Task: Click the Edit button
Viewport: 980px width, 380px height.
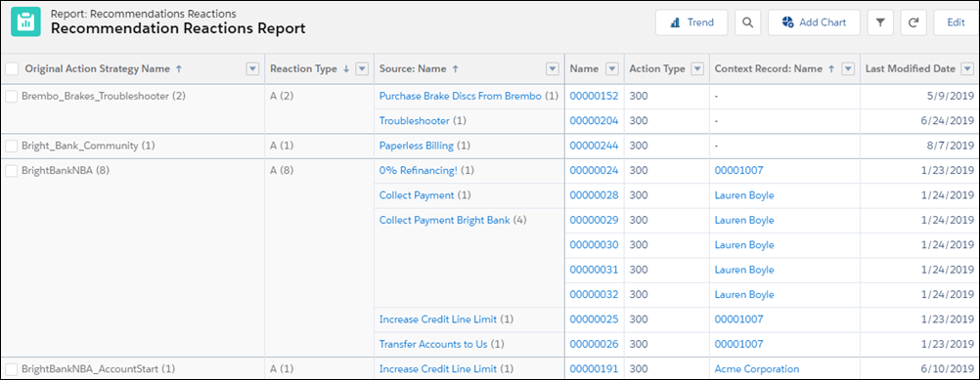Action: pyautogui.click(x=957, y=22)
